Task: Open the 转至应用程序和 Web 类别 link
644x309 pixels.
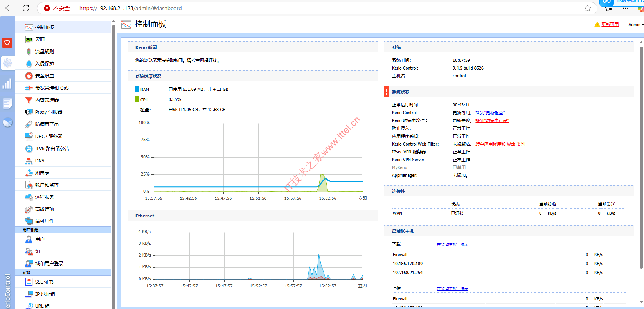Action: [x=500, y=144]
